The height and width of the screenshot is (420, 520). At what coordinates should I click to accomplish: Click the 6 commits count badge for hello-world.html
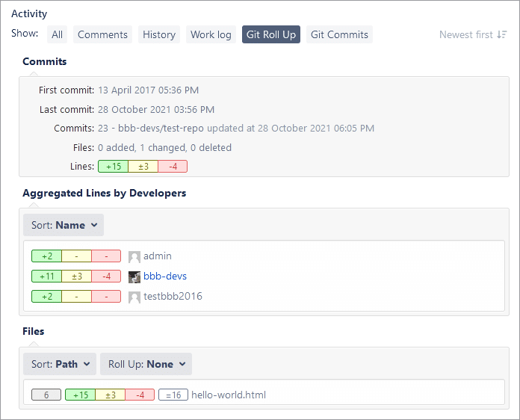[x=46, y=395]
